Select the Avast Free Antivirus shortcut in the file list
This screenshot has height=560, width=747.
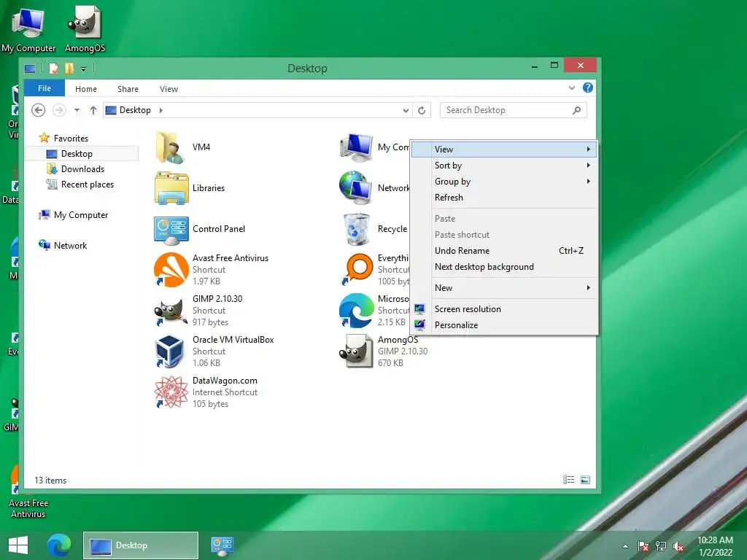click(171, 270)
